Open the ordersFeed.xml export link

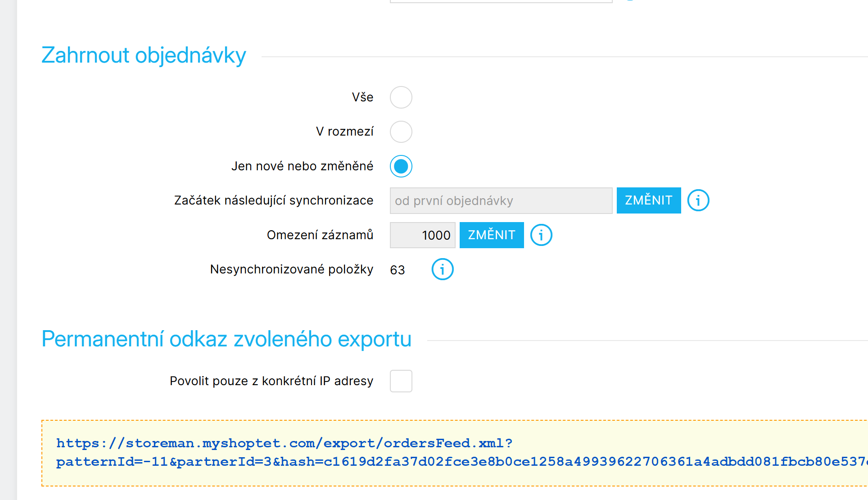(x=284, y=443)
